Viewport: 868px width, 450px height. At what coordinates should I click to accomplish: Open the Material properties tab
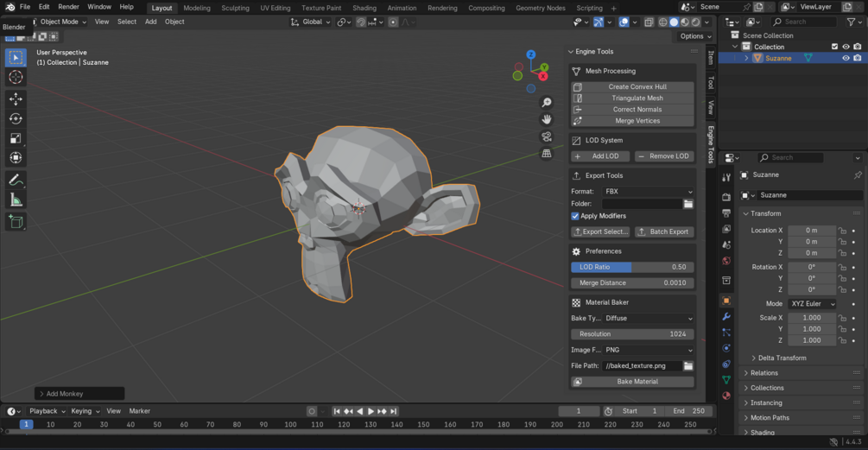coord(726,396)
